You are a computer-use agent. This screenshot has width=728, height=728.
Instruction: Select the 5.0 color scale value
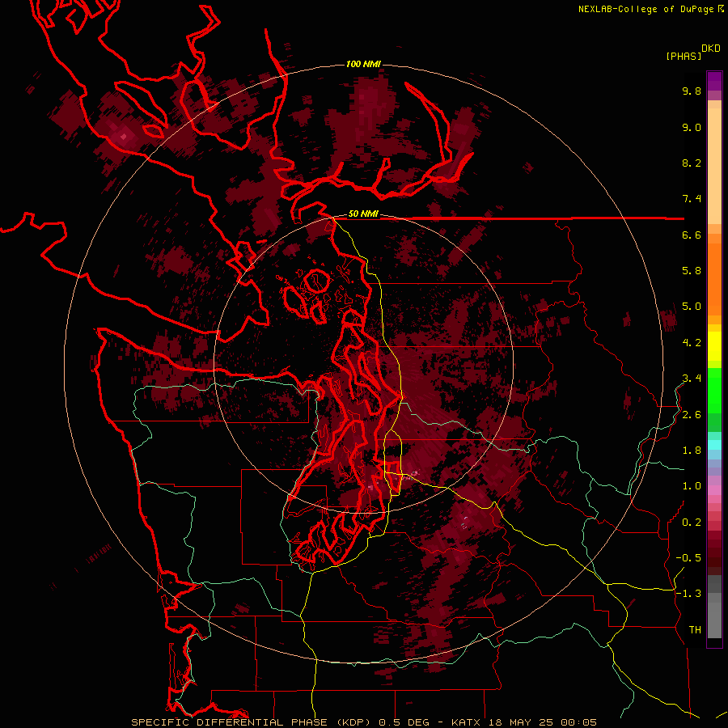click(692, 307)
